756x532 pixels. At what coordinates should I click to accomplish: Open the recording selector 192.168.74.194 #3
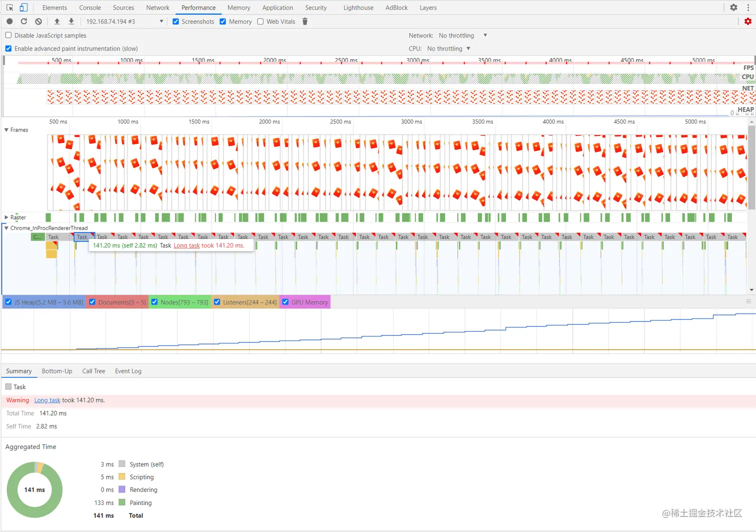tap(124, 21)
